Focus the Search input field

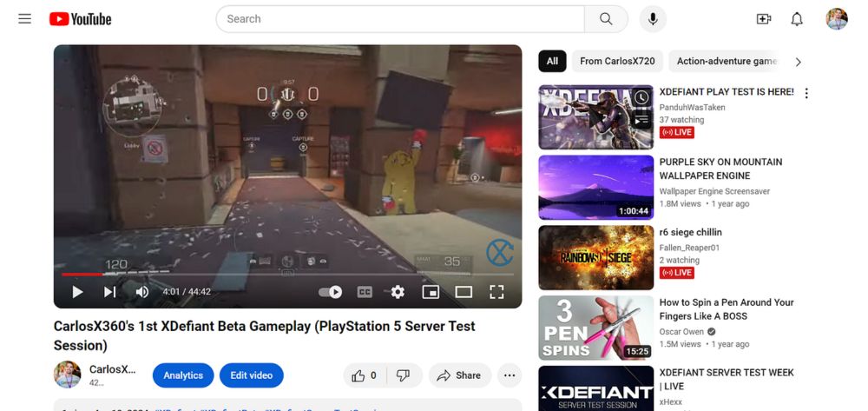(399, 19)
